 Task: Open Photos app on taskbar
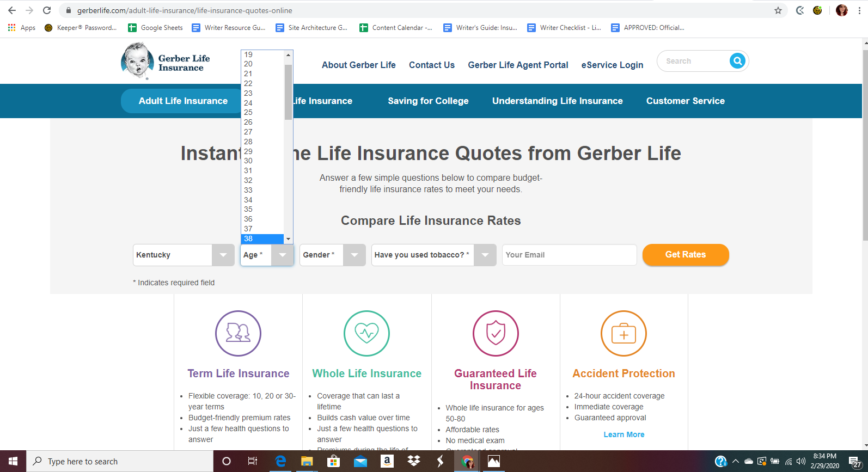click(494, 461)
